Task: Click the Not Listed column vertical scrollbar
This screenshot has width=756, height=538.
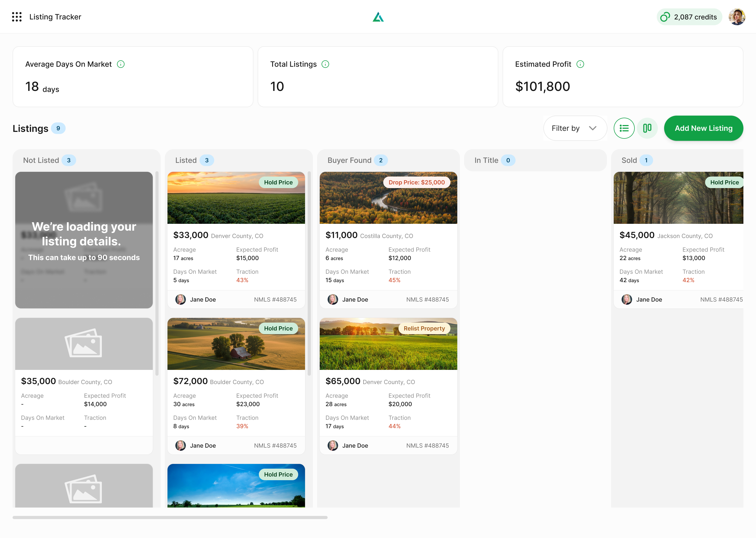Action: coord(157,273)
